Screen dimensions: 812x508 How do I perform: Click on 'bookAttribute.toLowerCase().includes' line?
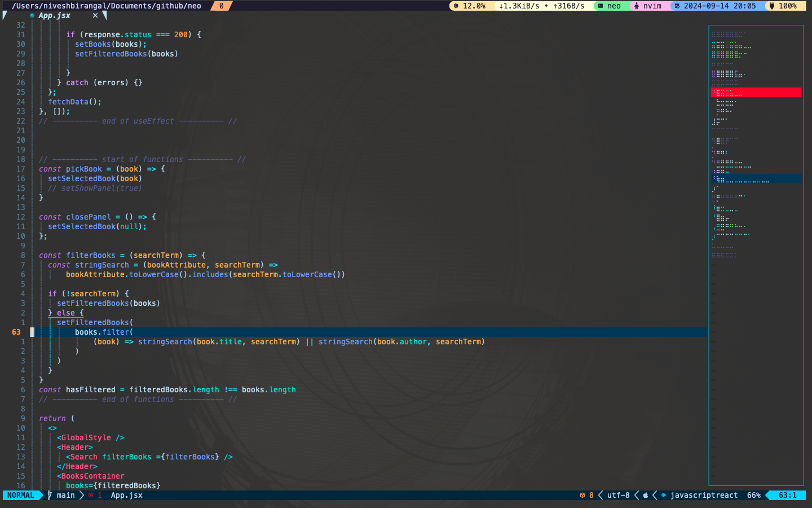(206, 275)
